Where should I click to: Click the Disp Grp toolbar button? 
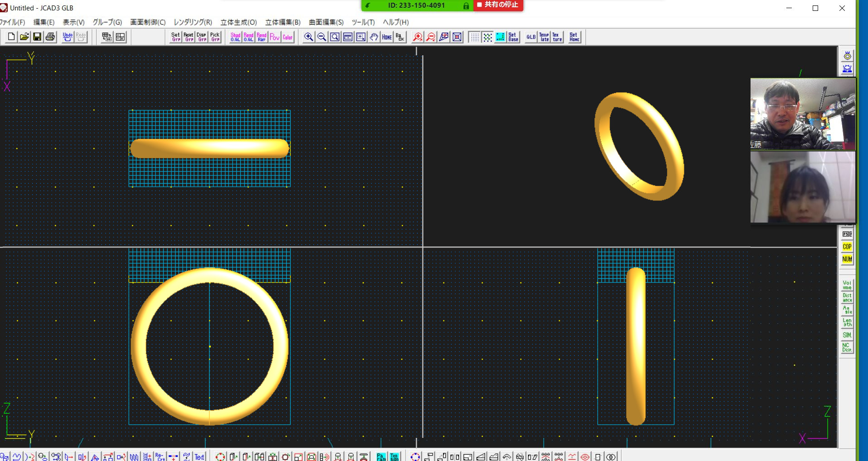202,37
